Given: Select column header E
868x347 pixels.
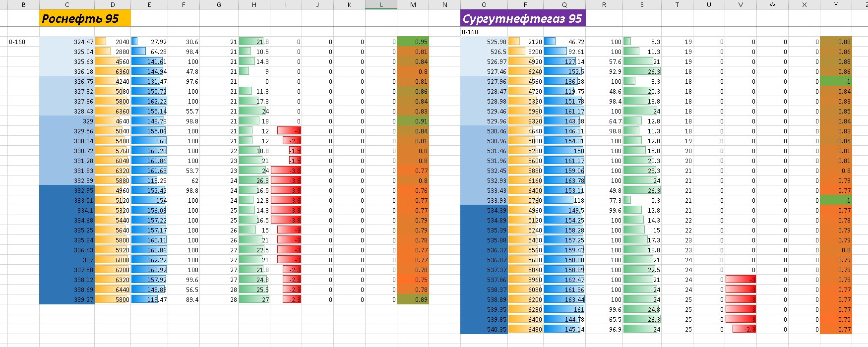Looking at the screenshot, I should pos(149,4).
